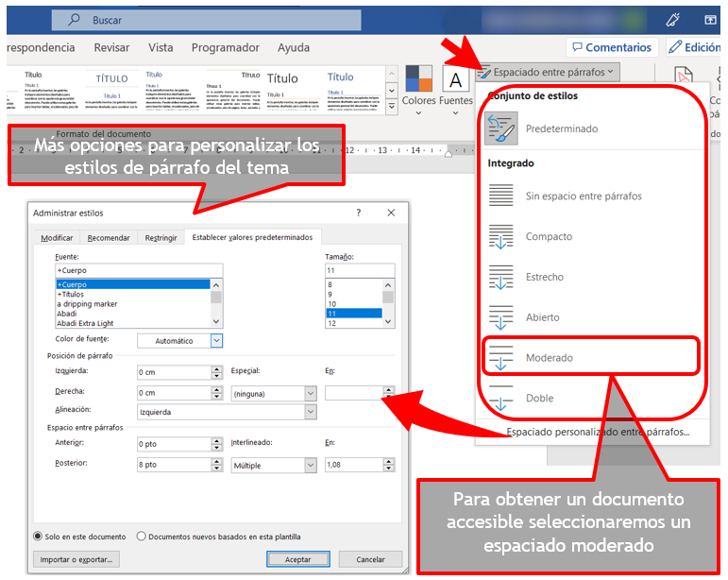Pick the Doble paragraph spacing
The height and width of the screenshot is (580, 728).
pos(500,398)
